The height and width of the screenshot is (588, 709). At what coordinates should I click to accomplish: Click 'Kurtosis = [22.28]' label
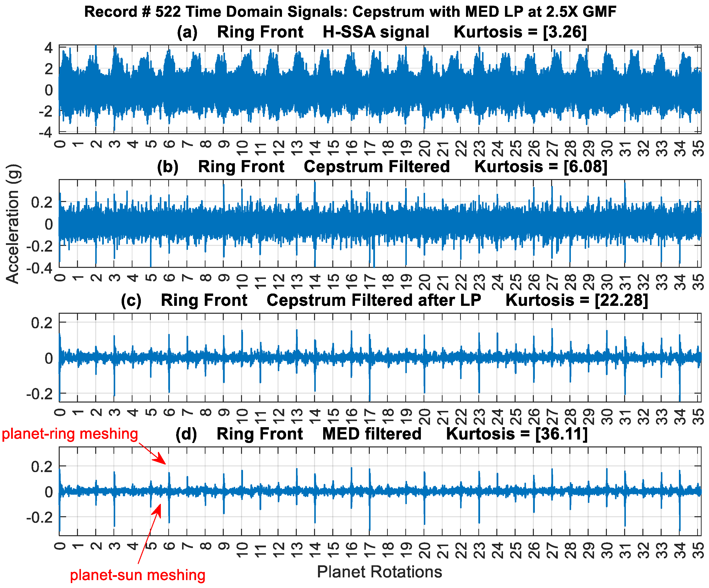click(x=577, y=300)
